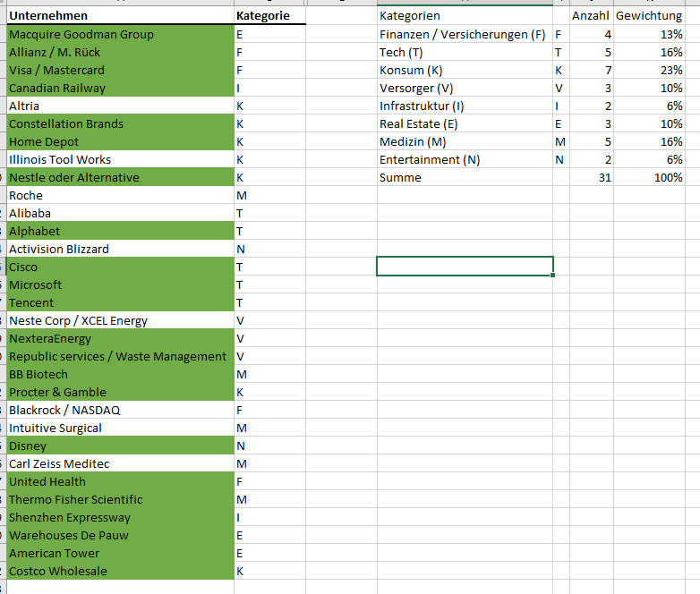Select the Versorger (V) cell

[x=465, y=88]
